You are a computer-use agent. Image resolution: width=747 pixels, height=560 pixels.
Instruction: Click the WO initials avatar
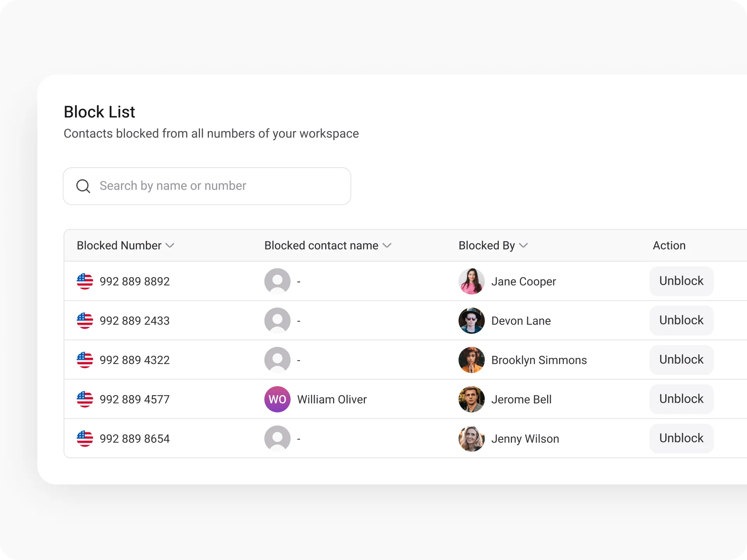[277, 399]
